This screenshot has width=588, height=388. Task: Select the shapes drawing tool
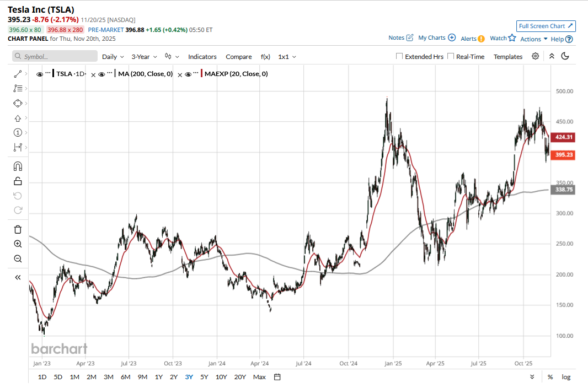18,104
